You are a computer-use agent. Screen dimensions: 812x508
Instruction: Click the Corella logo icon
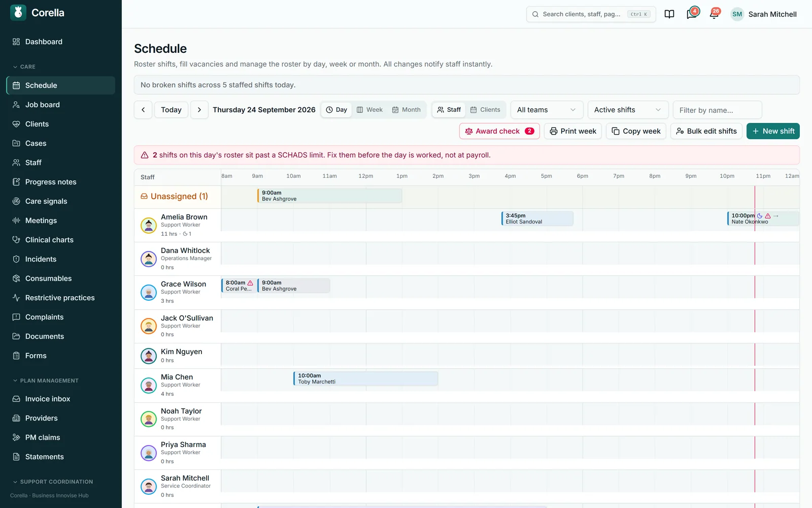coord(18,12)
